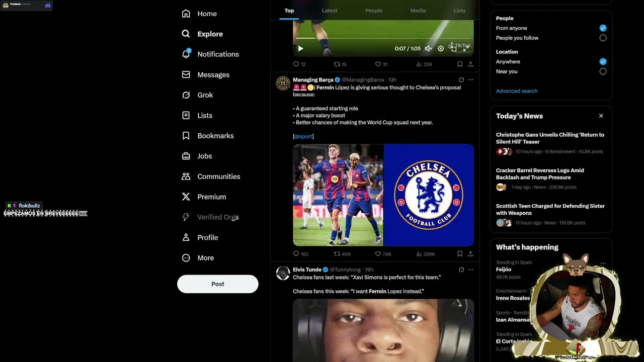The image size is (644, 362).
Task: Mute the video with speaker icon
Action: [428, 49]
